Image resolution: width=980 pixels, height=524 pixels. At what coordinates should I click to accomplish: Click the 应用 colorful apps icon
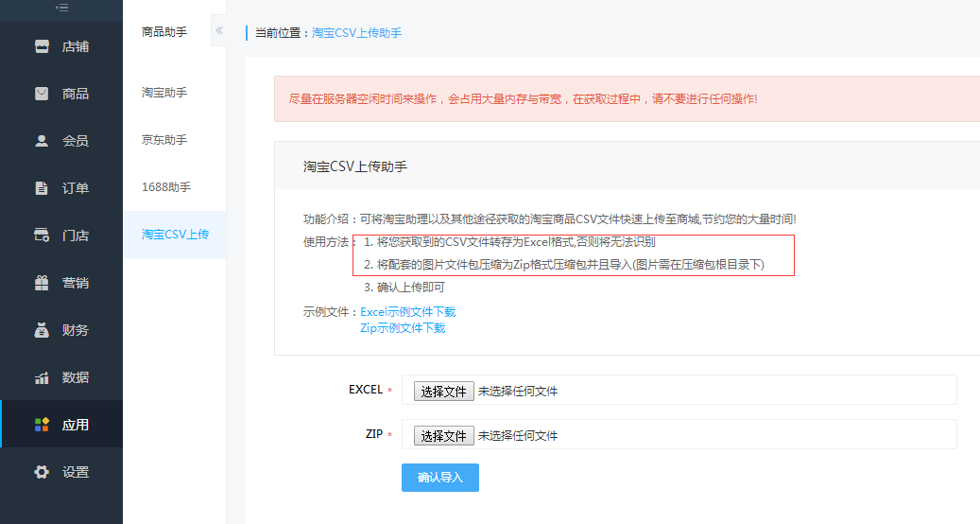[42, 426]
